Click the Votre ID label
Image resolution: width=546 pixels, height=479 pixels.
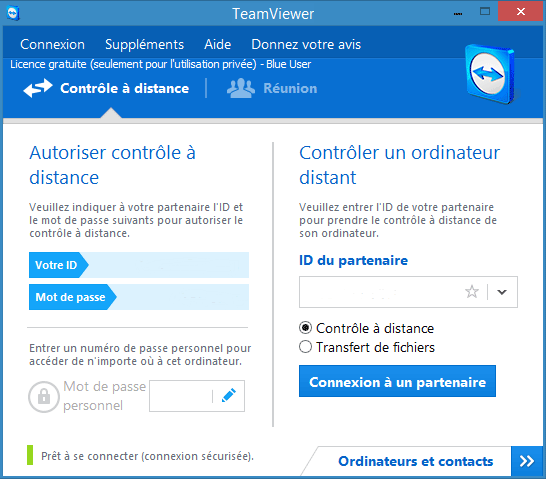pyautogui.click(x=56, y=265)
